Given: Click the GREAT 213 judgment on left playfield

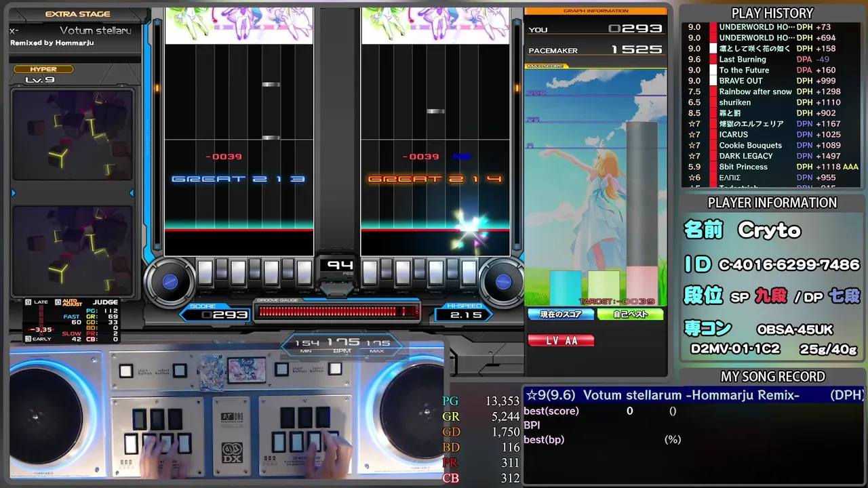Looking at the screenshot, I should point(239,179).
